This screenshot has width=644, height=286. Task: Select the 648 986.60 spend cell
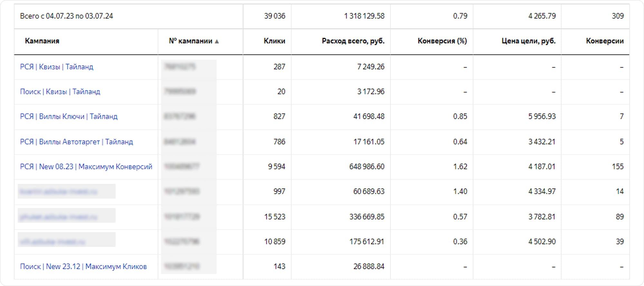tap(367, 167)
